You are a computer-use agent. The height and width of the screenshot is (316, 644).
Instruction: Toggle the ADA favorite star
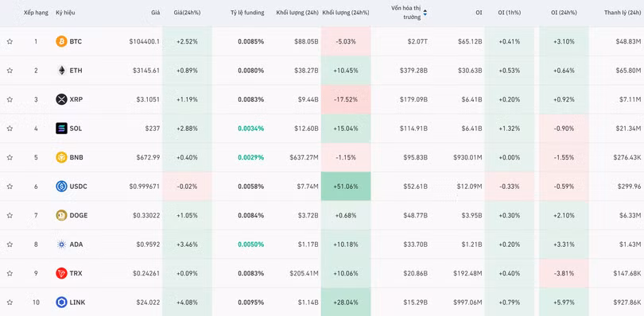pos(10,245)
